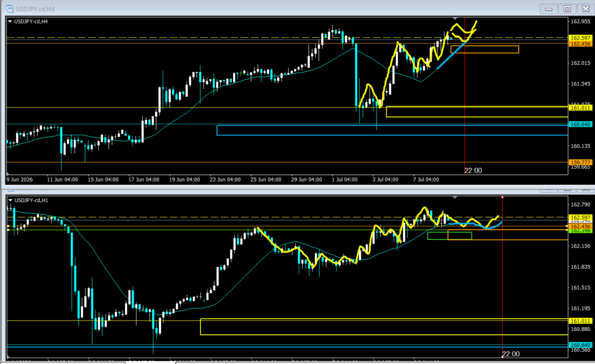The width and height of the screenshot is (595, 364).
Task: Click the 22:00 label on H4 chart
Action: [473, 171]
